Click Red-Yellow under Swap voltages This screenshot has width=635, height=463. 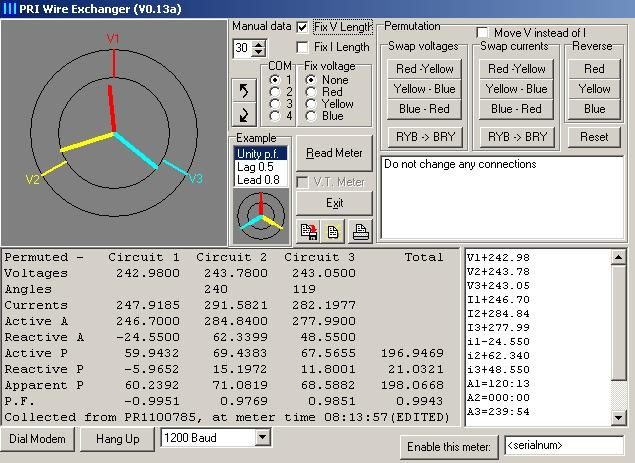coord(425,69)
